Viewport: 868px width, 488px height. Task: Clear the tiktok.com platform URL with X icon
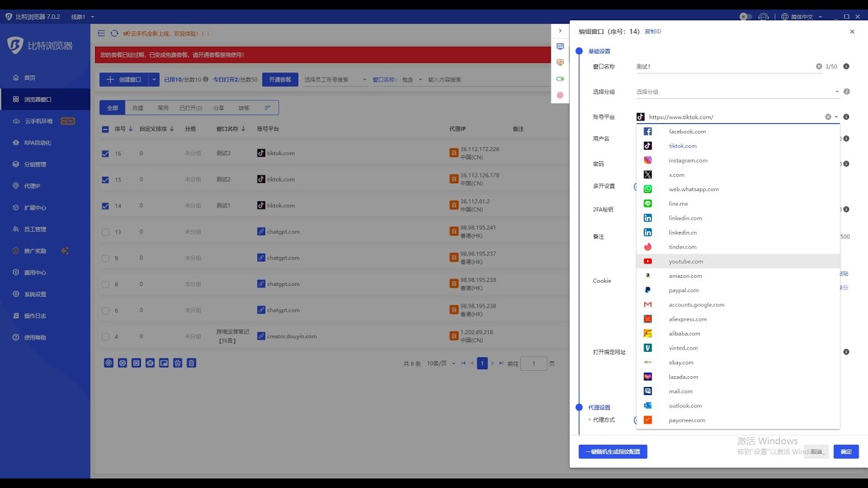tap(828, 117)
